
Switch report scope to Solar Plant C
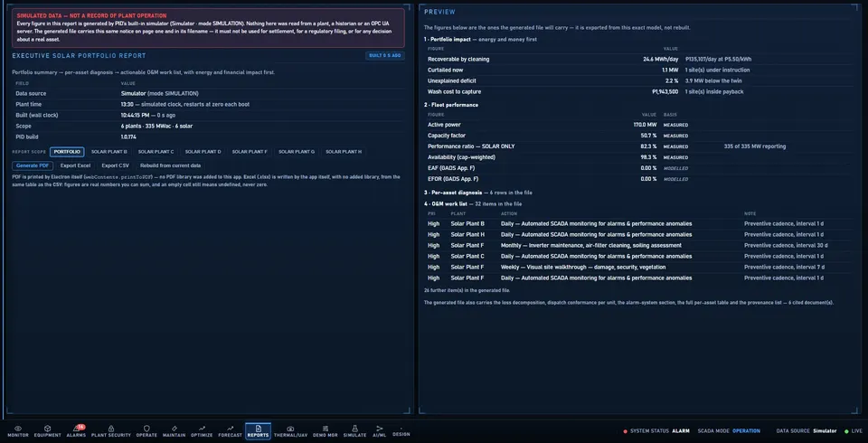(156, 152)
